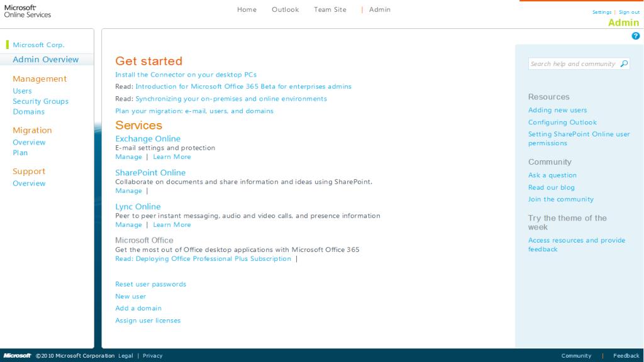
Task: Open Overview under Support
Action: [x=29, y=184]
